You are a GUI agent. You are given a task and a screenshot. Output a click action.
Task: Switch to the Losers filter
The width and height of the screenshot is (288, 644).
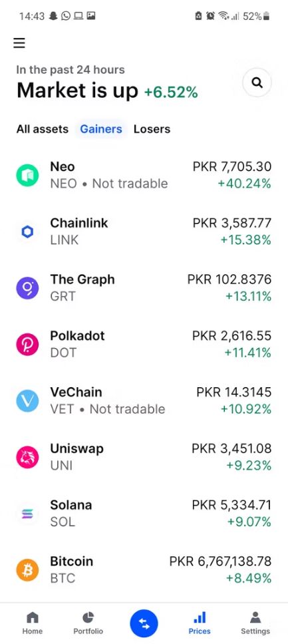pos(152,129)
